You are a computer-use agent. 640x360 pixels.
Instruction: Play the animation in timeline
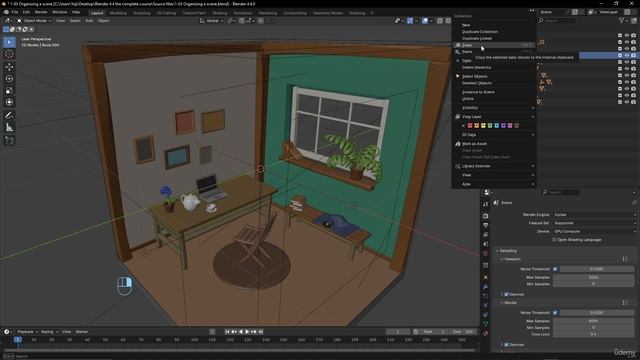click(x=247, y=332)
